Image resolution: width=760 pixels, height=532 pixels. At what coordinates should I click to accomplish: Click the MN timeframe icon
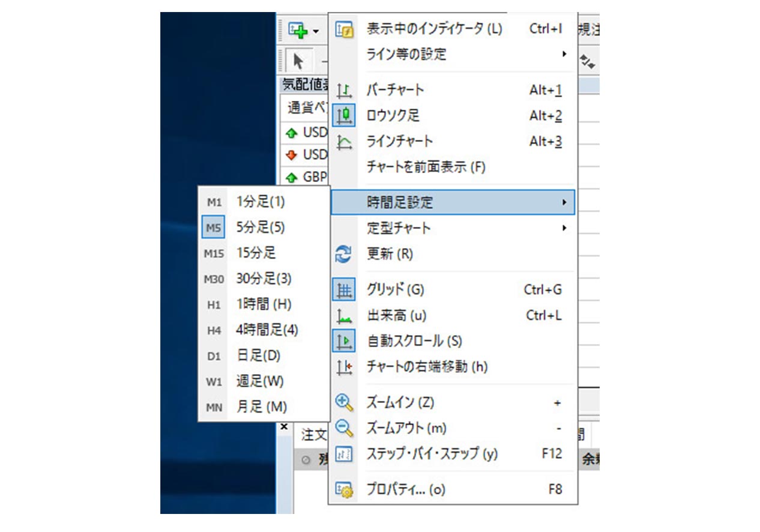[214, 408]
